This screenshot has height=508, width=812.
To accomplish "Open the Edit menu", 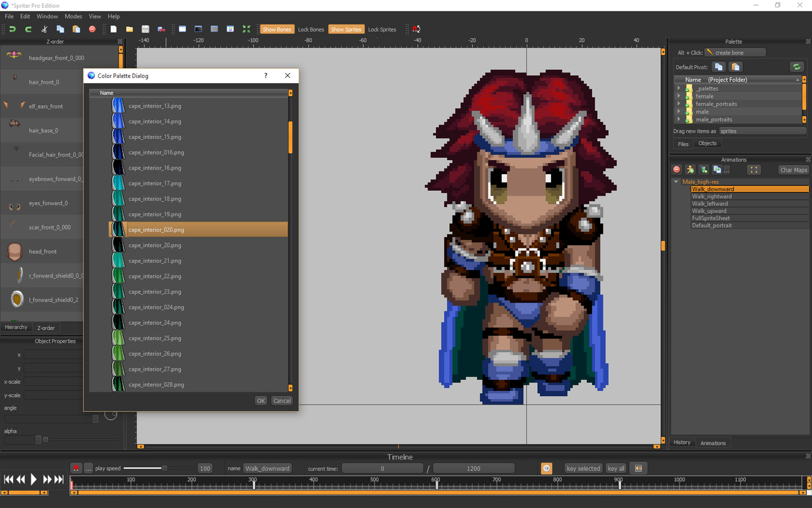I will tap(24, 16).
